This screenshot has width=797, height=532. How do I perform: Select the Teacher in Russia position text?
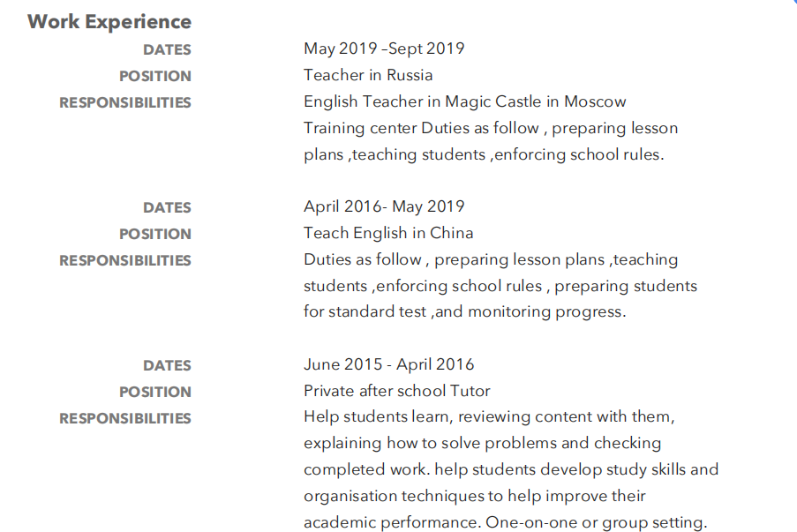click(368, 75)
